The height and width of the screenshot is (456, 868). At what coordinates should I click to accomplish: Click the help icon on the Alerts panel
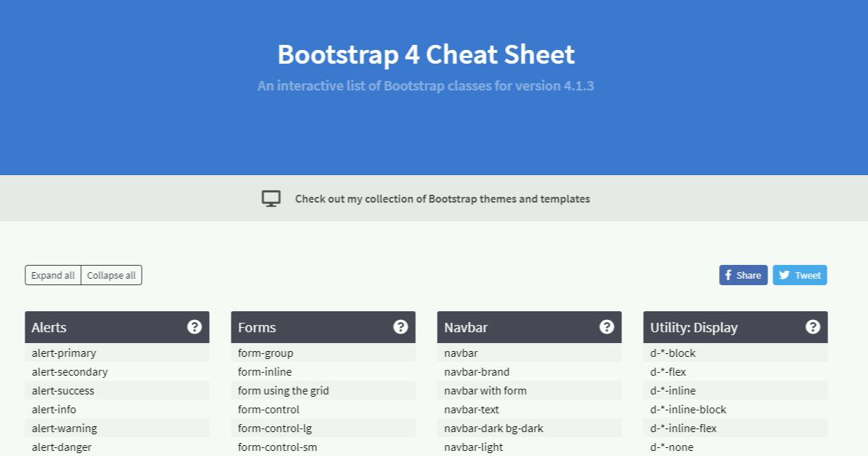(x=194, y=326)
